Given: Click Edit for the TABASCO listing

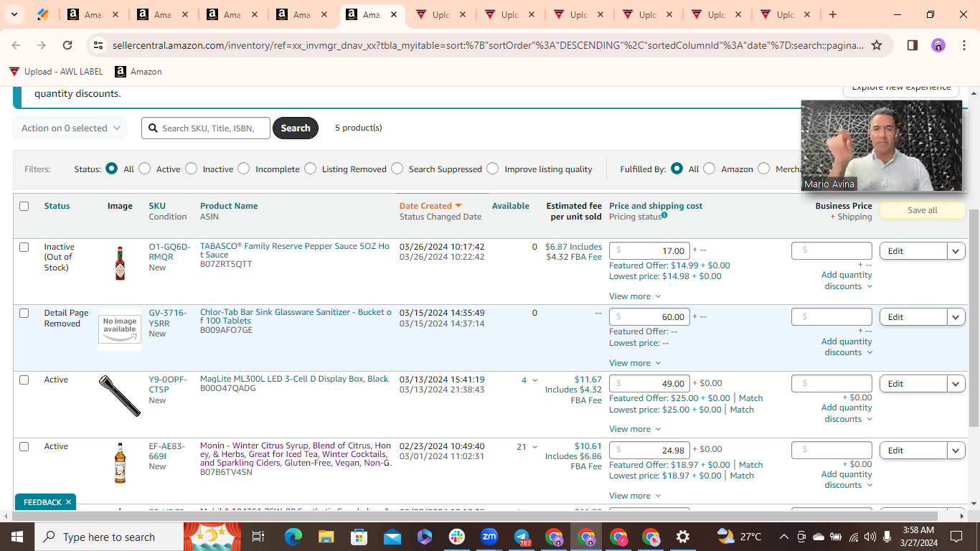Looking at the screenshot, I should pyautogui.click(x=913, y=251).
